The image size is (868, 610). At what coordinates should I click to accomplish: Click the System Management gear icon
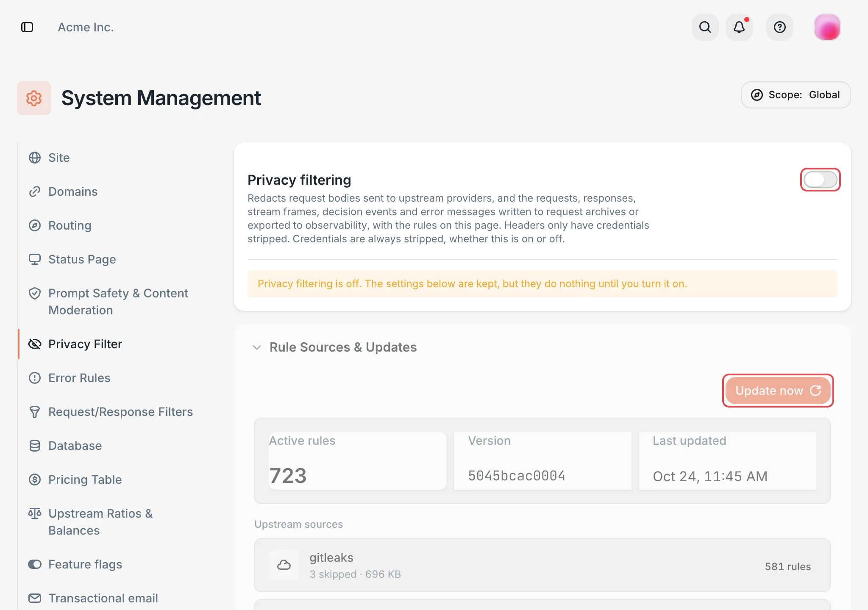click(x=34, y=98)
